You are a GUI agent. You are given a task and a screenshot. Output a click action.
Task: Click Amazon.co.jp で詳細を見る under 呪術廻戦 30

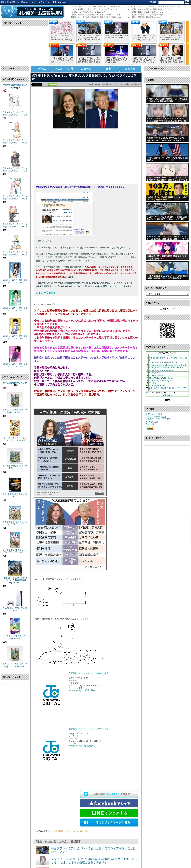(82, 746)
